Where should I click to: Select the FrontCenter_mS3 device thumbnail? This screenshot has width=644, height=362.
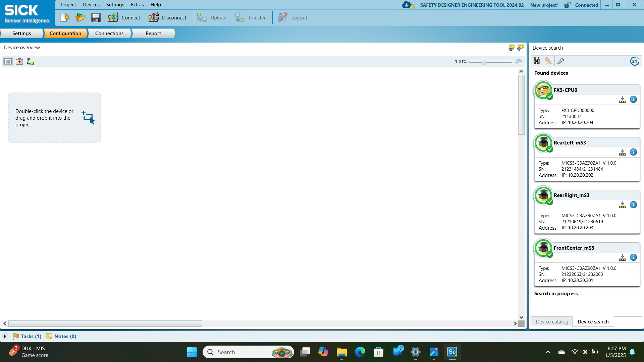click(x=543, y=248)
